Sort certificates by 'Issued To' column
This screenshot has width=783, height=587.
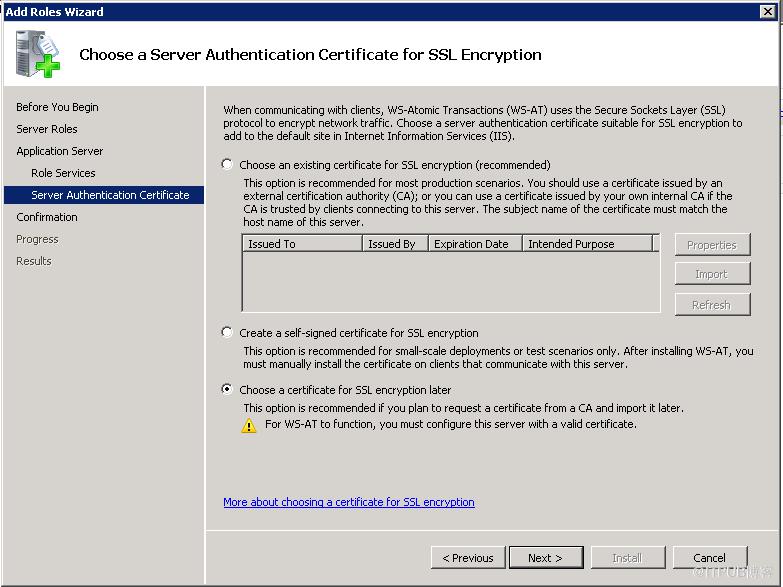302,244
